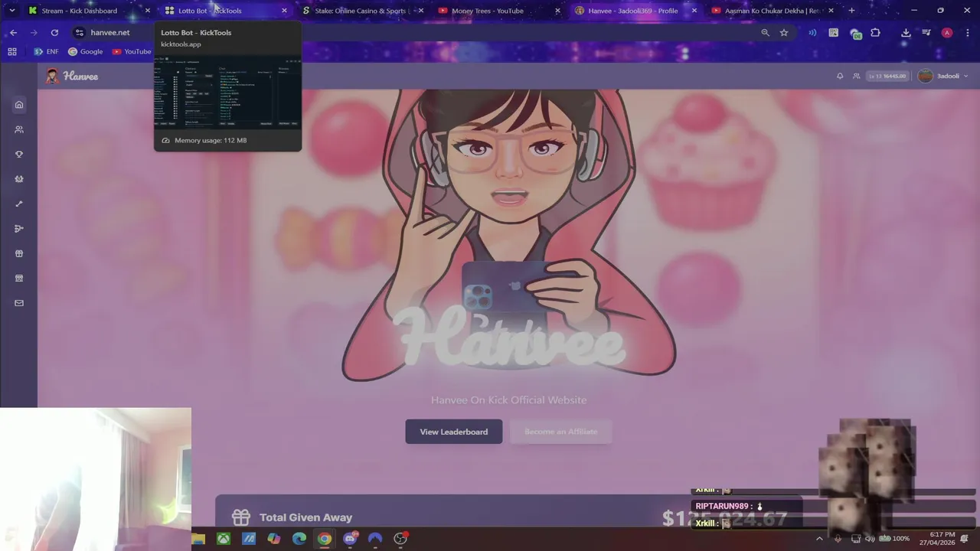Open the users/community sidebar icon
This screenshot has width=980, height=551.
click(19, 129)
